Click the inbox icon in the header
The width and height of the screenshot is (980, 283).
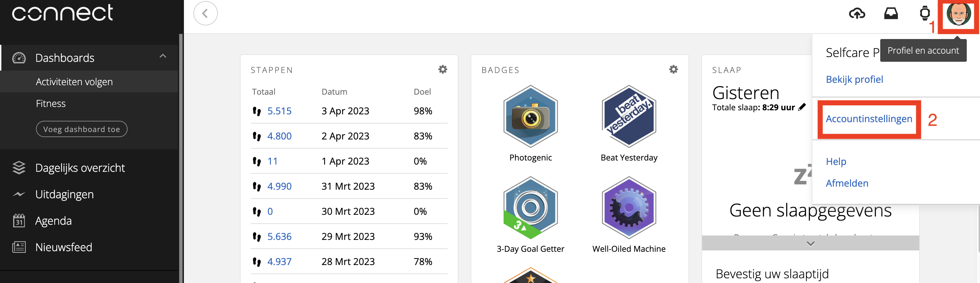point(891,13)
